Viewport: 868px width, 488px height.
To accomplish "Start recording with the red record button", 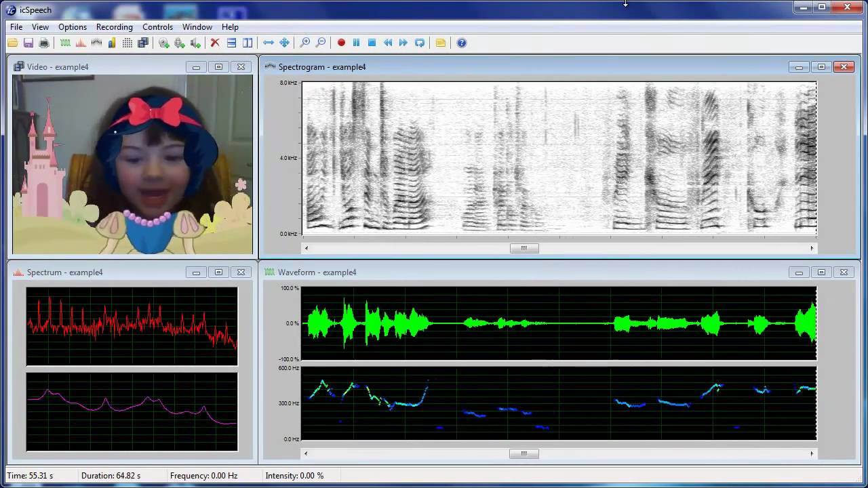I will (341, 43).
